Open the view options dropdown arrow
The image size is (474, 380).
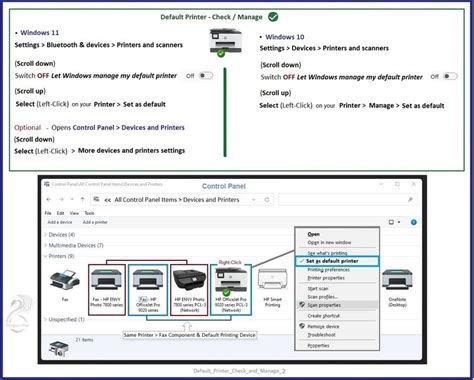pos(399,222)
